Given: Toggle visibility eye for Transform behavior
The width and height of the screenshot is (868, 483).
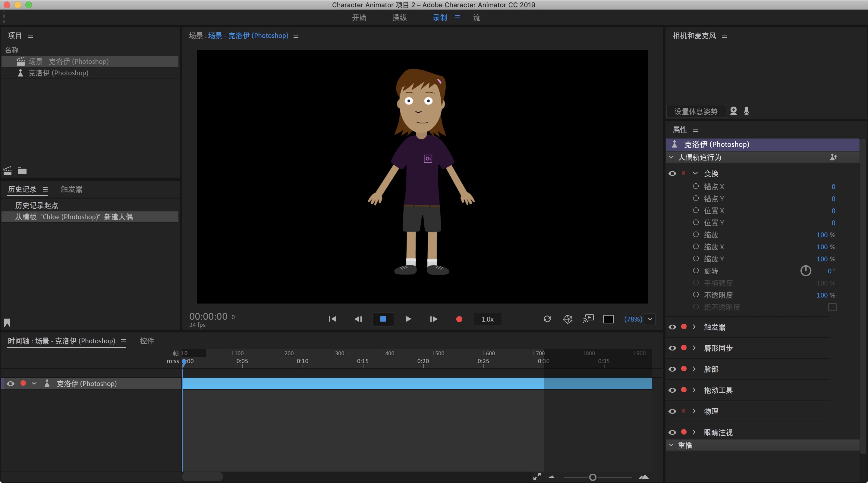Looking at the screenshot, I should pos(672,173).
